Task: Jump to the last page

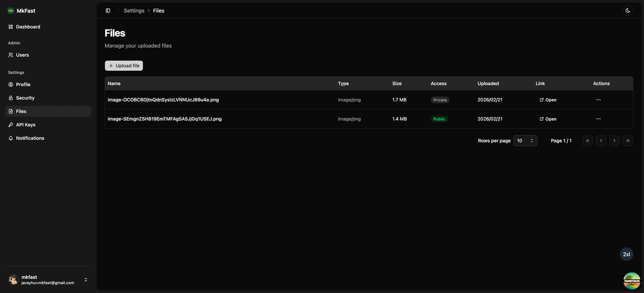Action: click(628, 141)
